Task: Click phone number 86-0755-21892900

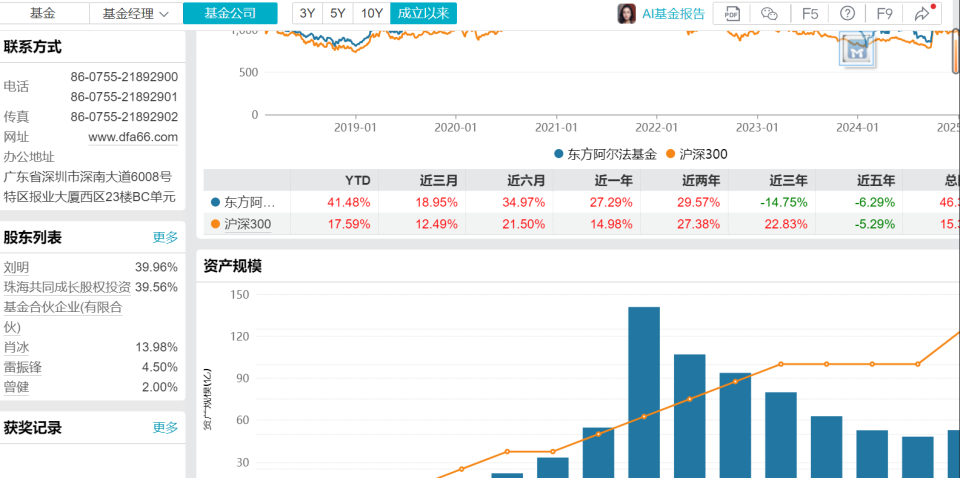Action: click(x=124, y=77)
